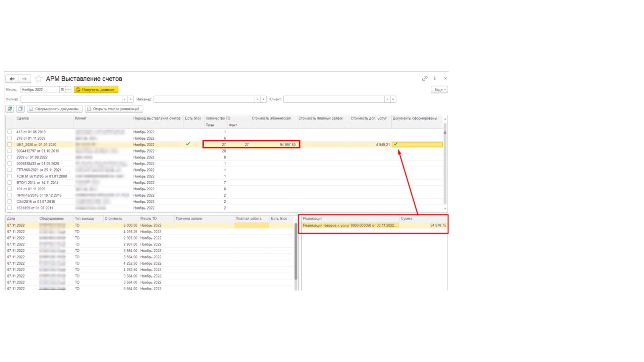Screen dimensions: 644x362
Task: Select Сумма value 94 878,75
Action: click(438, 226)
